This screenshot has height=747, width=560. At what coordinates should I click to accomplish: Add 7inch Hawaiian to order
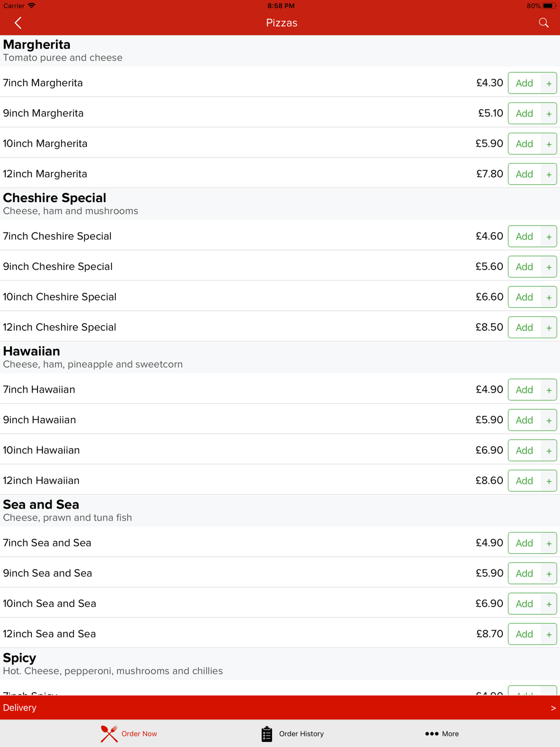tap(525, 390)
